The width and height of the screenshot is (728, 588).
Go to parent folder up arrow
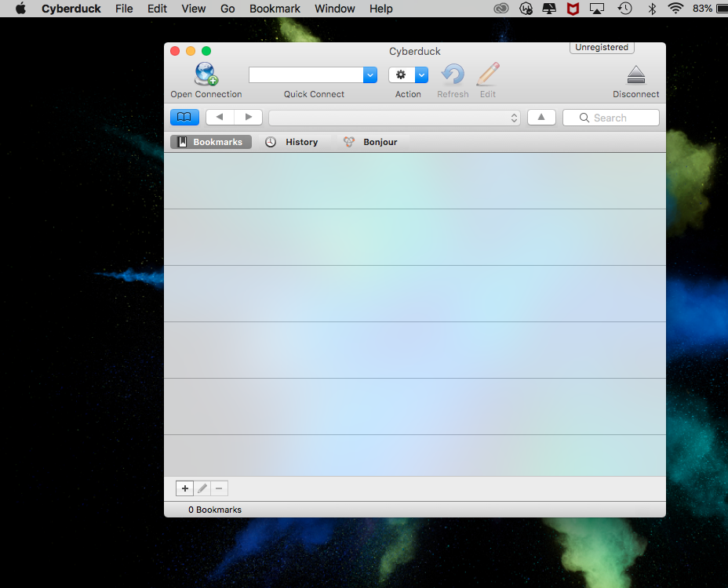point(541,117)
